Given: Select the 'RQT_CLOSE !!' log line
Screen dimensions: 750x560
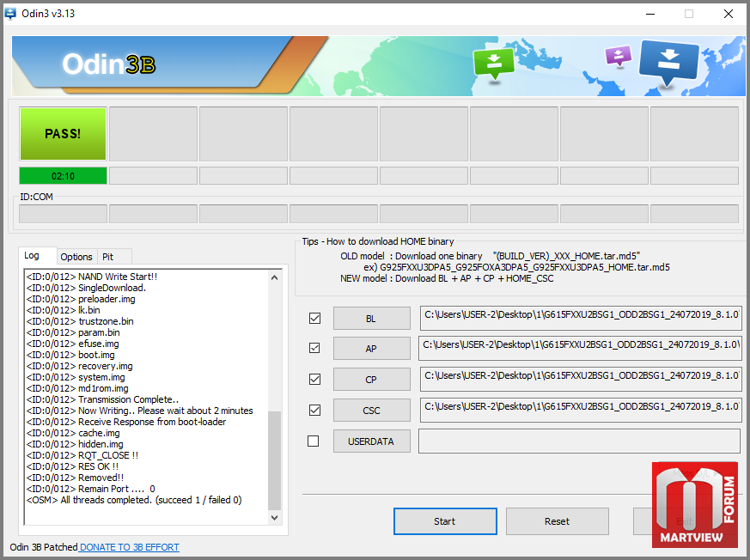Looking at the screenshot, I should tap(82, 455).
